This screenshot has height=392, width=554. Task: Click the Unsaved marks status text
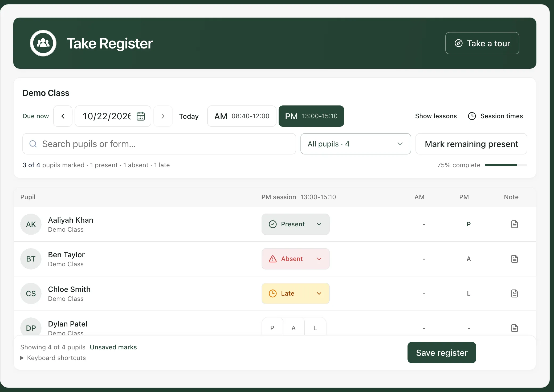coord(113,347)
